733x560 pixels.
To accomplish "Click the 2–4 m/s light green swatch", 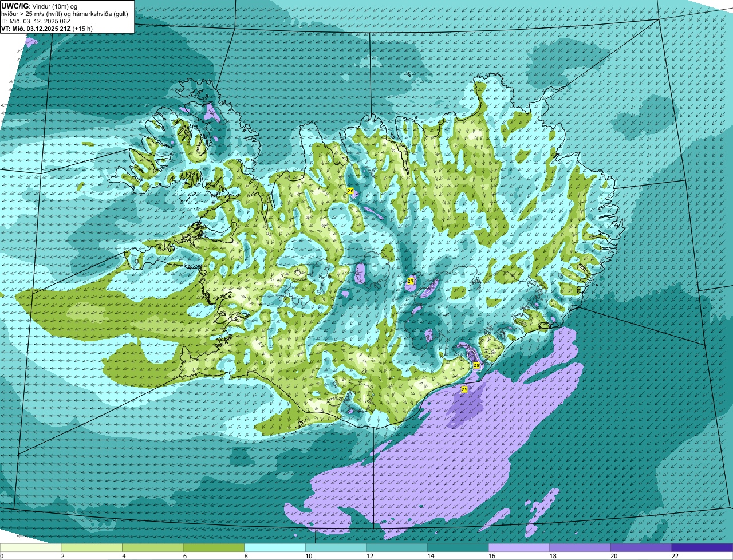I will pos(92,548).
